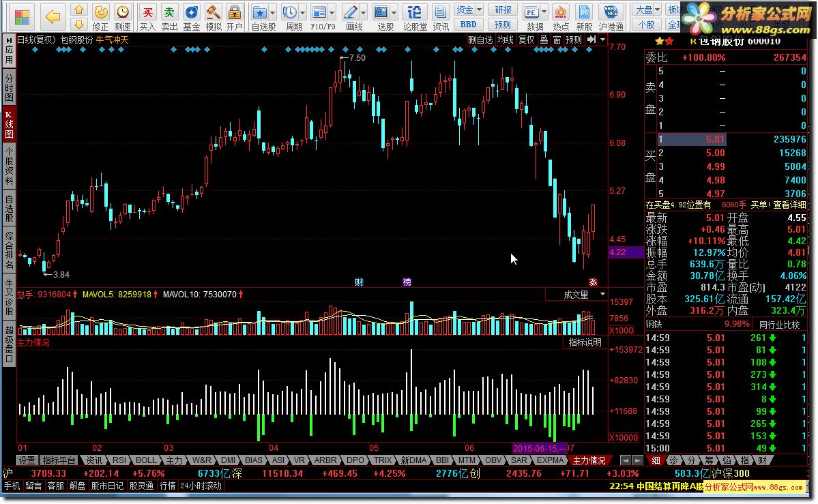This screenshot has height=504, width=818.
Task: Switch to the BOLL indicator tab
Action: click(146, 460)
